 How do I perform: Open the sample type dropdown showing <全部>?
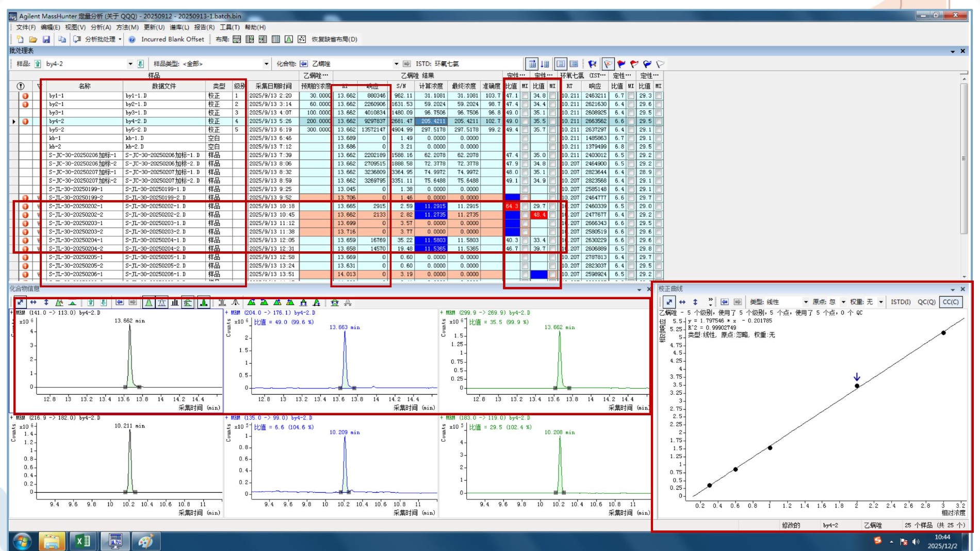tap(266, 64)
